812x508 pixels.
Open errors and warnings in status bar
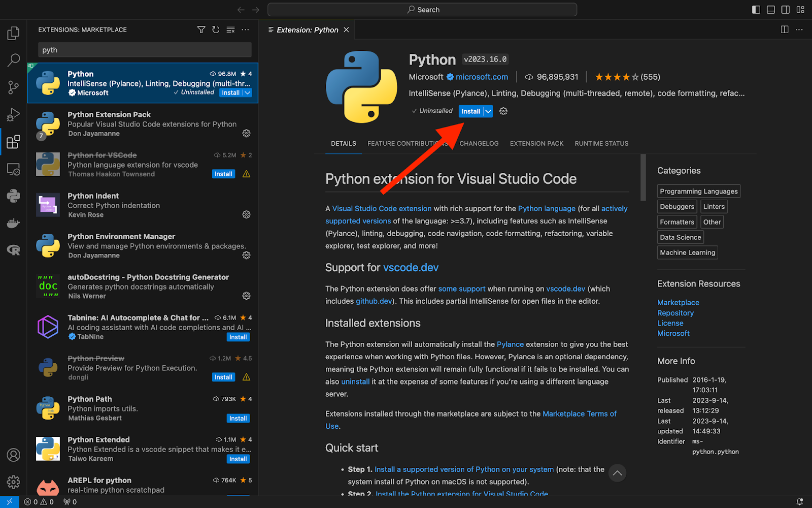pos(39,502)
